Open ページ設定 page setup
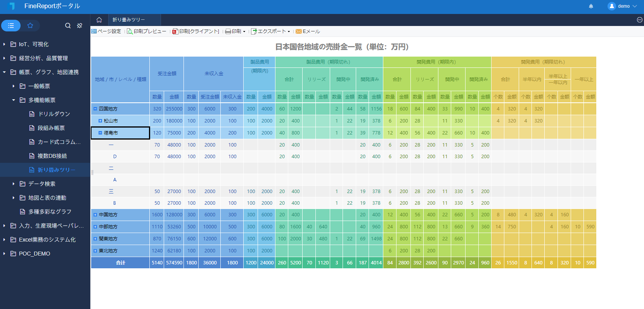The height and width of the screenshot is (309, 644). [x=106, y=31]
